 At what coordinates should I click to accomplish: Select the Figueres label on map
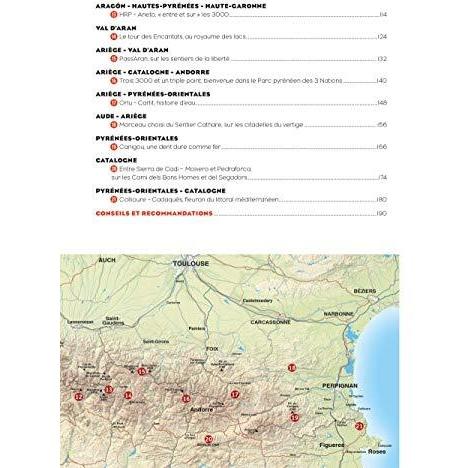[332, 445]
